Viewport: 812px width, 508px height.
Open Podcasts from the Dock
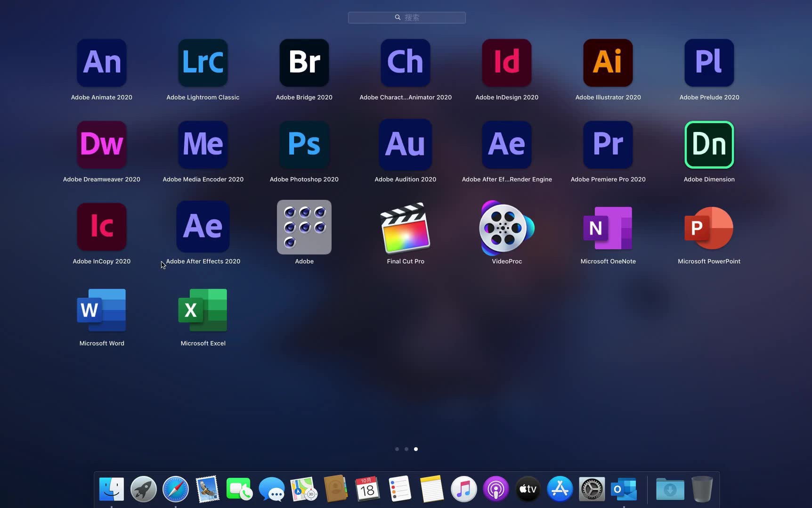[x=496, y=489]
